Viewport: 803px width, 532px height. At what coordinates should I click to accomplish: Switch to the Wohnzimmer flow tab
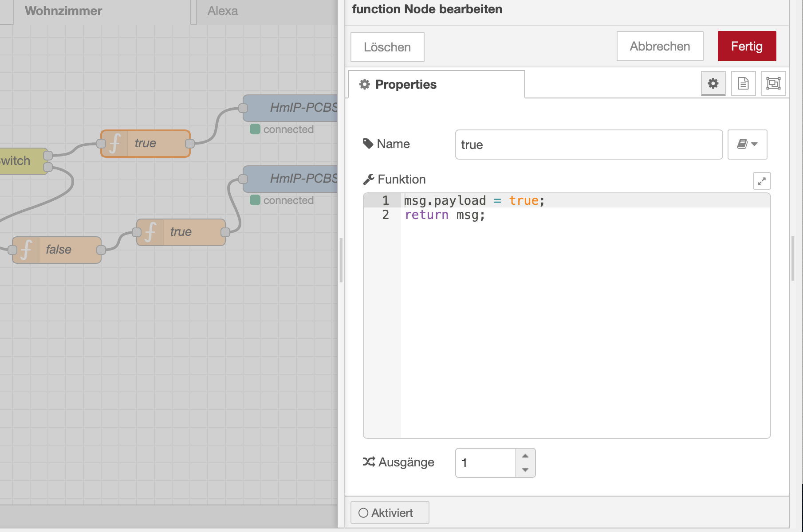(x=63, y=11)
